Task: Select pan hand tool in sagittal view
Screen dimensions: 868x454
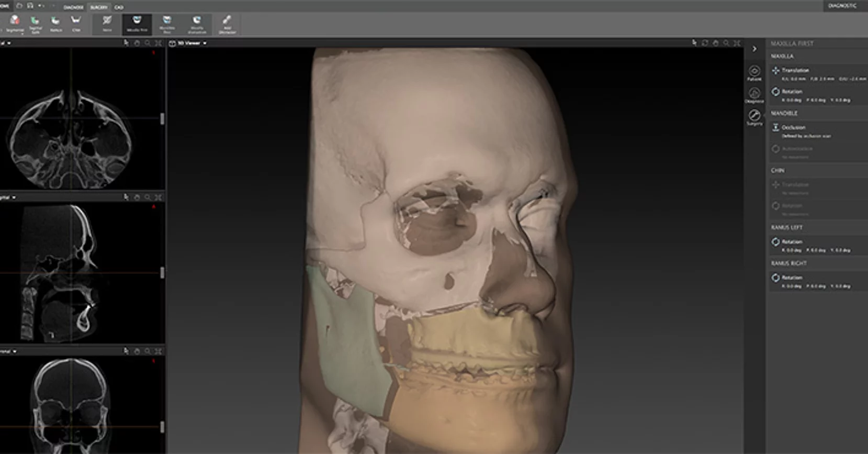Action: tap(137, 197)
